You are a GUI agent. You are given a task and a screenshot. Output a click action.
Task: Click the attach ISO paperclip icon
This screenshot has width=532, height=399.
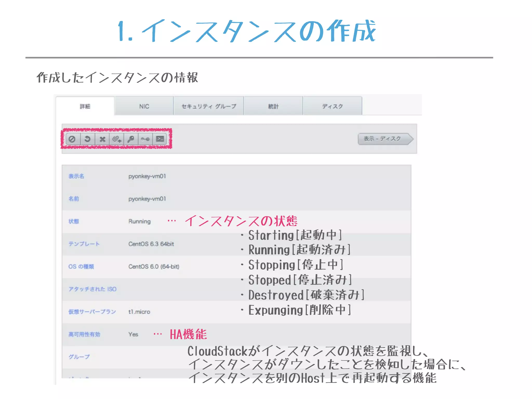pos(117,139)
